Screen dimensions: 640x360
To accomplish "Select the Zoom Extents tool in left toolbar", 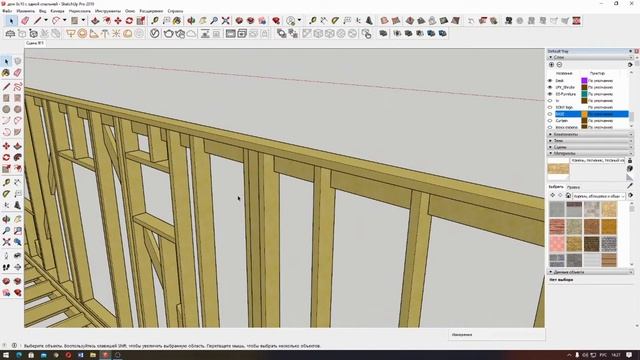I will point(6,242).
